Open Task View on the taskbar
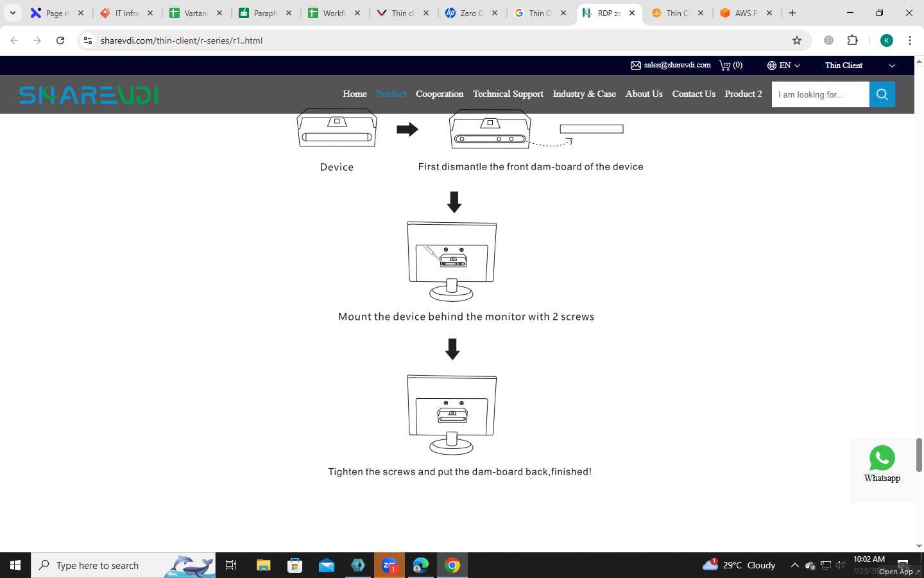924x578 pixels. click(x=231, y=565)
